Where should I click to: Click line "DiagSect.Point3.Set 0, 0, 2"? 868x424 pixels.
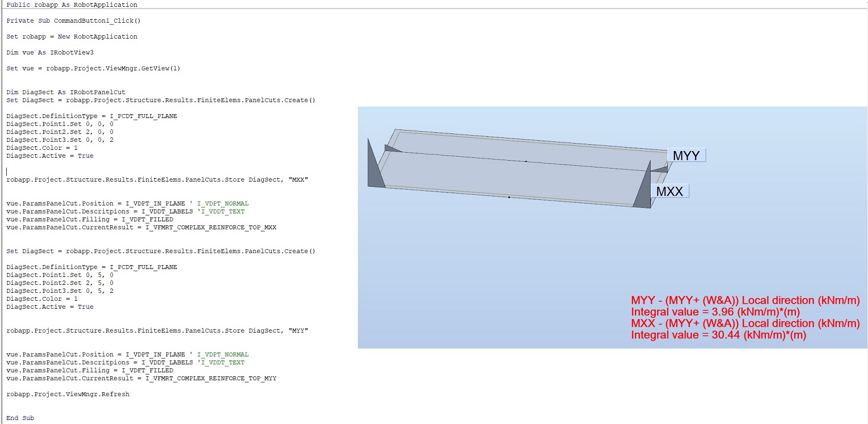(x=60, y=140)
